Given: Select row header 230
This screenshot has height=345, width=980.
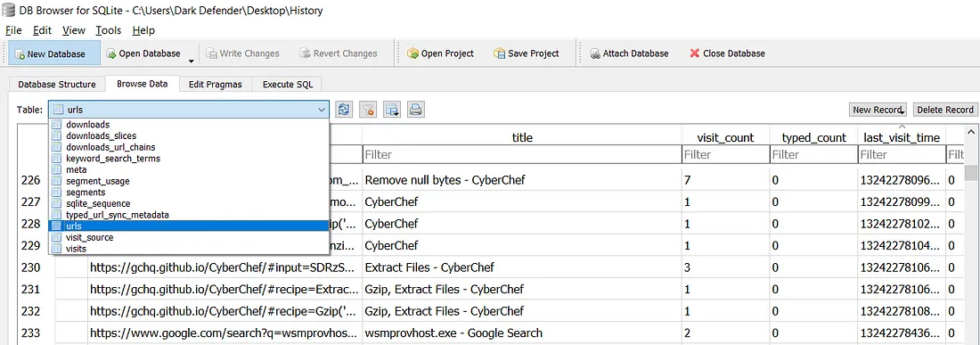Looking at the screenshot, I should pyautogui.click(x=36, y=267).
